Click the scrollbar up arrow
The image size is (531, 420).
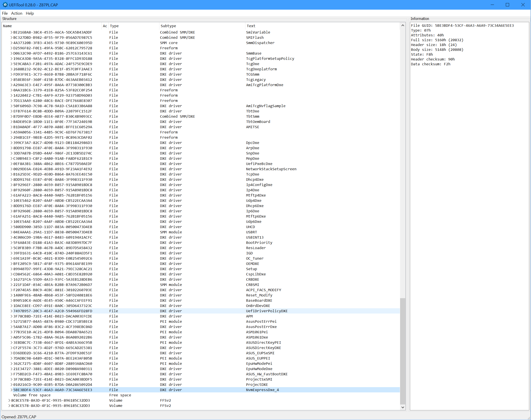(402, 25)
